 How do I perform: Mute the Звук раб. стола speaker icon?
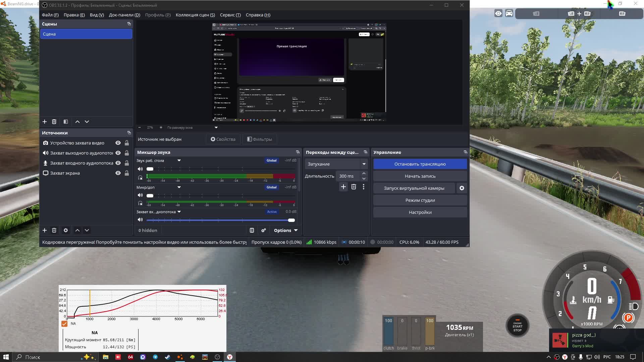click(140, 169)
